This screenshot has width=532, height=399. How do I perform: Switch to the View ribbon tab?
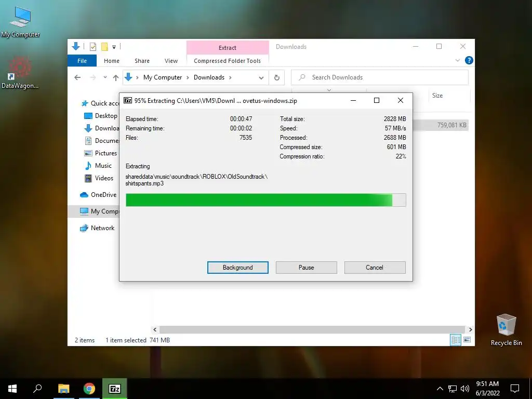171,61
